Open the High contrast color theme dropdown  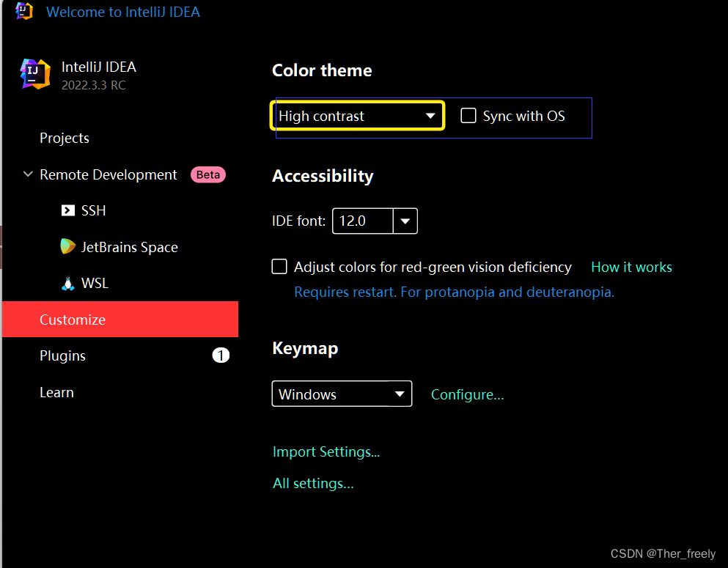357,116
